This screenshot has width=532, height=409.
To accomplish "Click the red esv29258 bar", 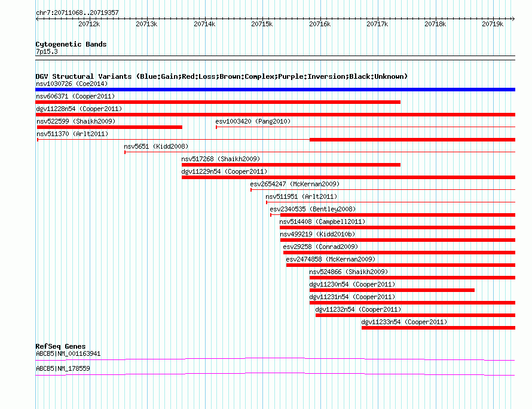I will coord(399,253).
